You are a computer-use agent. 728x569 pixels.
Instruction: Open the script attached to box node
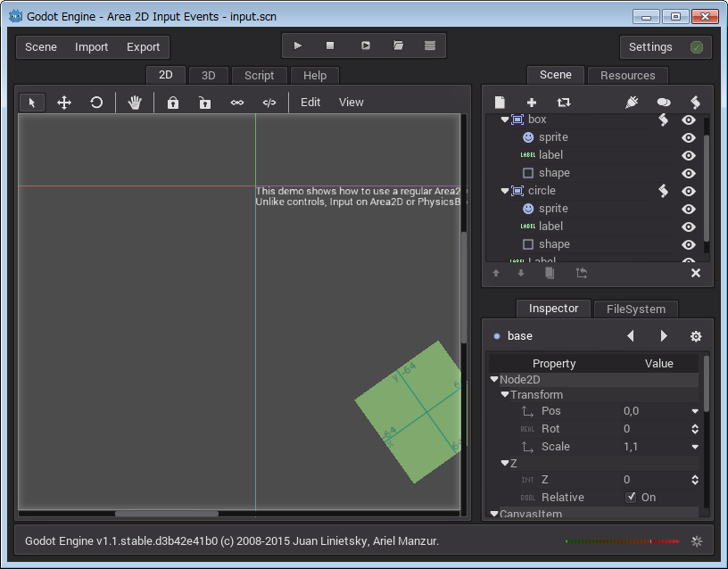[664, 120]
